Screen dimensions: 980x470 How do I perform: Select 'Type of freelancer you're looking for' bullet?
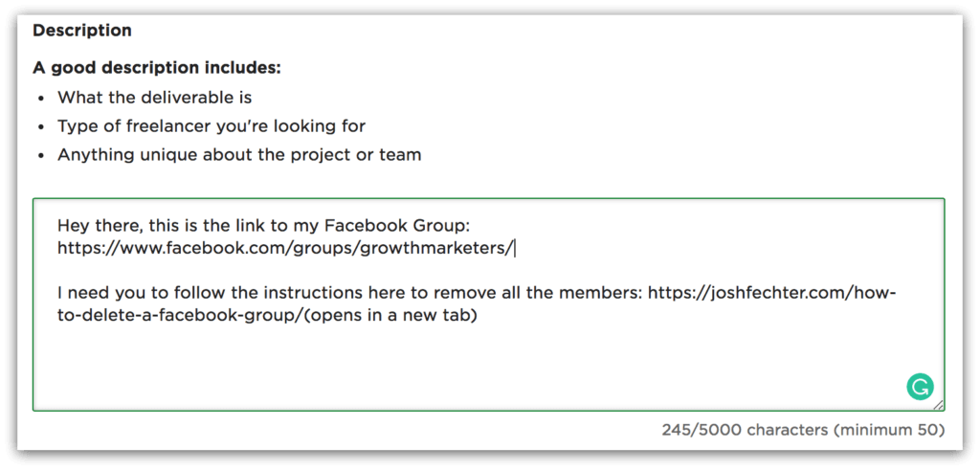tap(212, 126)
